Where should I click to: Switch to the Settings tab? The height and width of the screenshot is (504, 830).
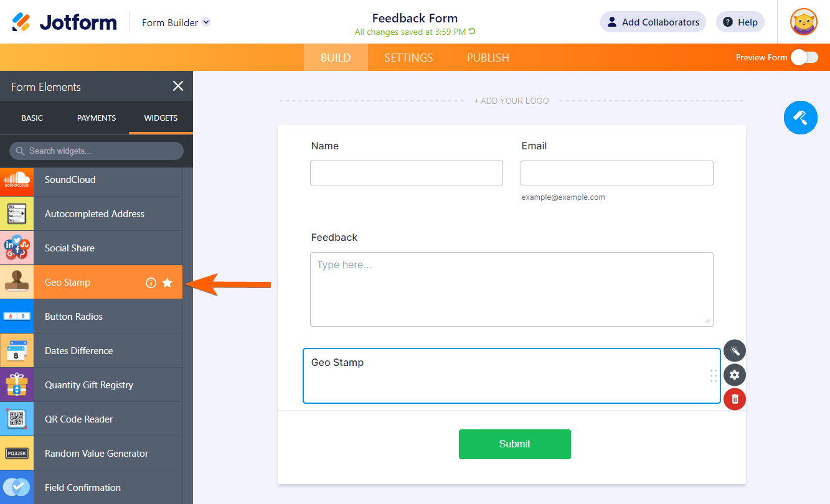tap(408, 58)
